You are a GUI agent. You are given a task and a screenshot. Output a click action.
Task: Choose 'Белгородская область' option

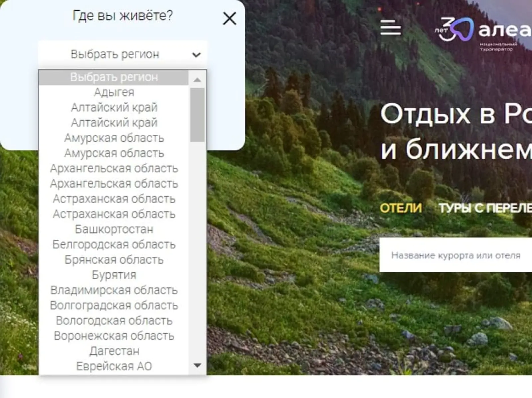[114, 244]
